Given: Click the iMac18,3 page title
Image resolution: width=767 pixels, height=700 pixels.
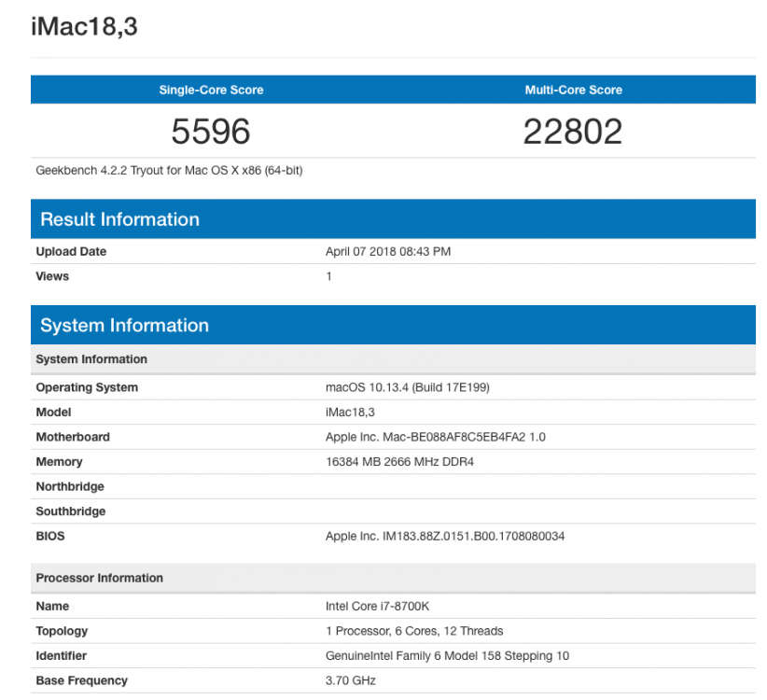Looking at the screenshot, I should point(84,26).
